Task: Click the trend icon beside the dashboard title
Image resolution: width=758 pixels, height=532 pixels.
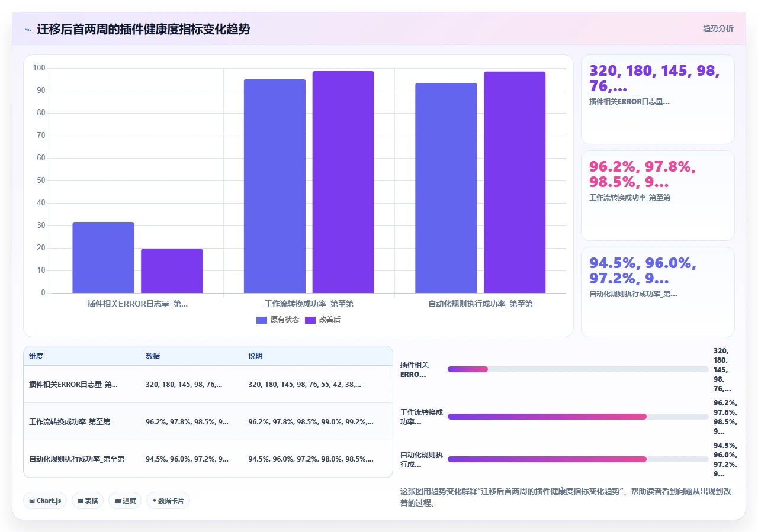Action: (28, 30)
